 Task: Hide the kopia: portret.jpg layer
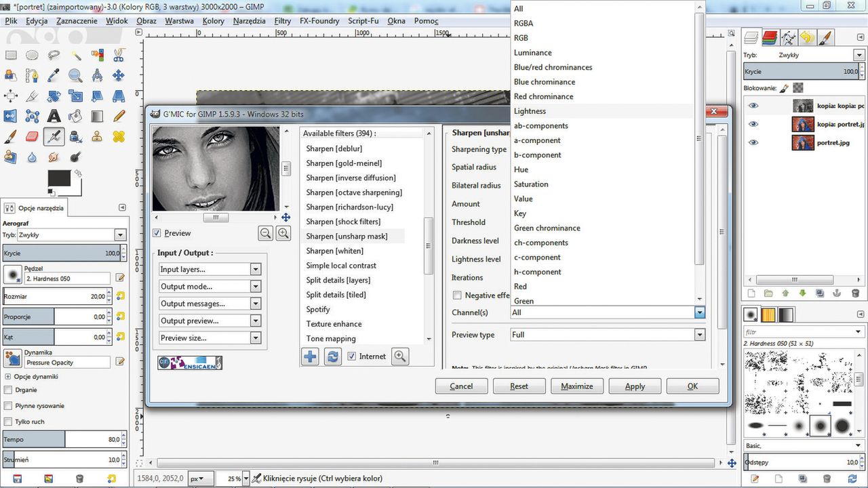(x=753, y=125)
